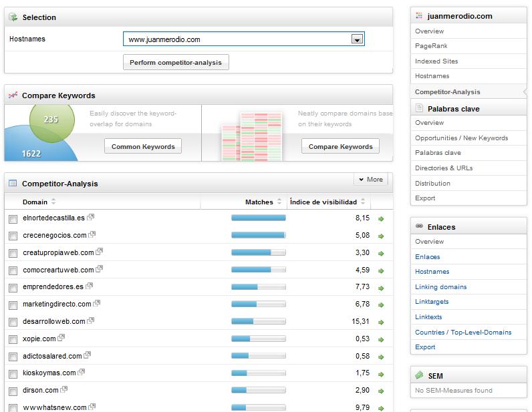
Task: Click green arrow in comocreartuweb.com row
Action: (381, 270)
